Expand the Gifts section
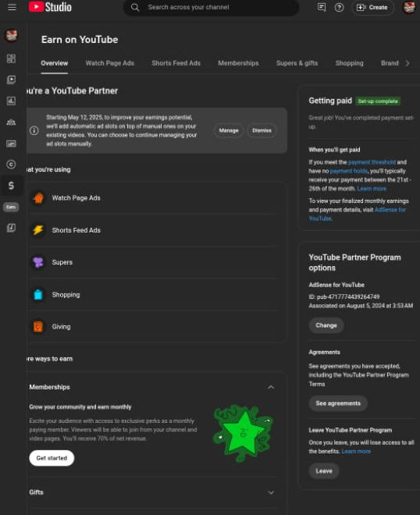The height and width of the screenshot is (515, 420). (271, 492)
